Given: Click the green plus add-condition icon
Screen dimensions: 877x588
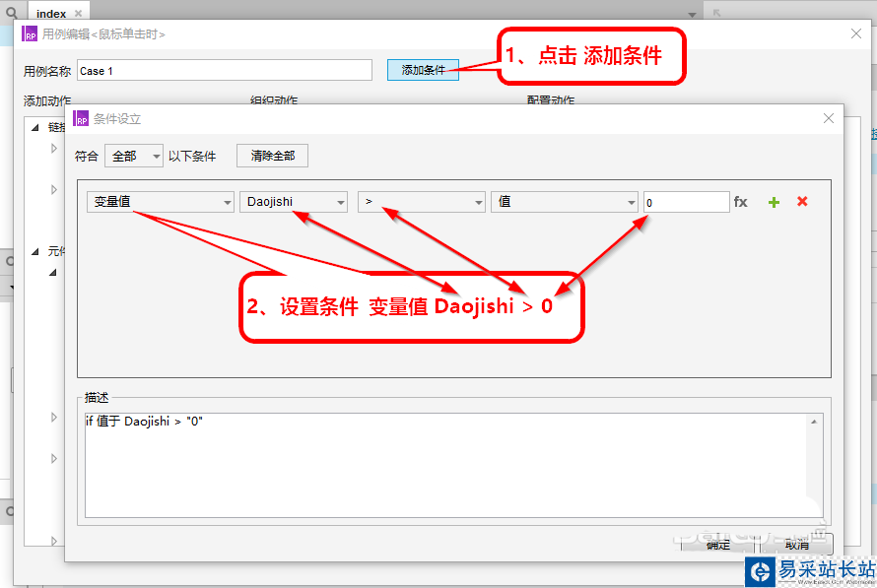Looking at the screenshot, I should [x=774, y=202].
